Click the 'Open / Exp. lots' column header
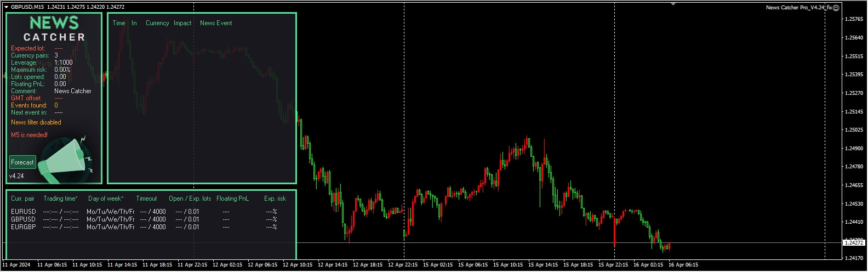Image resolution: width=868 pixels, height=272 pixels. [190, 199]
